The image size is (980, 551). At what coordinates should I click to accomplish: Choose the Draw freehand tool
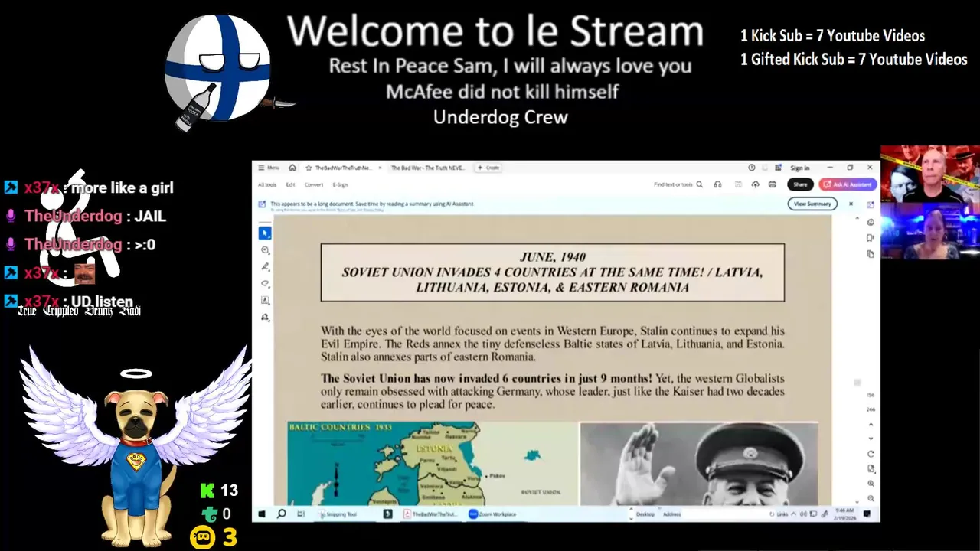[265, 284]
